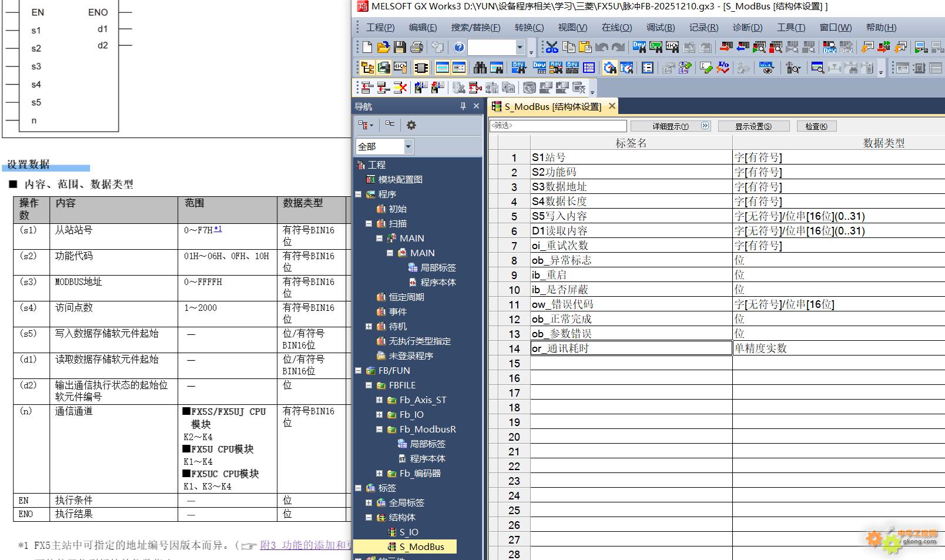This screenshot has height=560, width=945.
Task: Open the 全部 filter dropdown in navigation
Action: tap(408, 146)
